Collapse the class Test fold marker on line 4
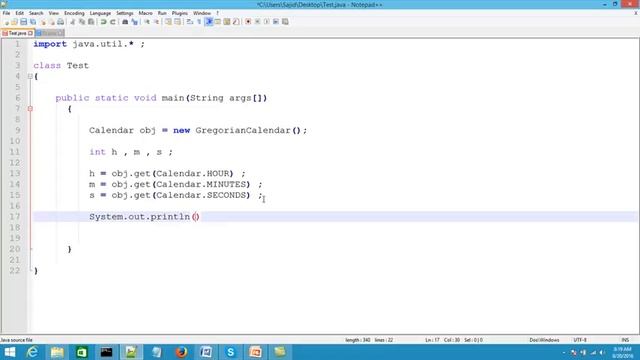640x360 pixels. (x=30, y=76)
